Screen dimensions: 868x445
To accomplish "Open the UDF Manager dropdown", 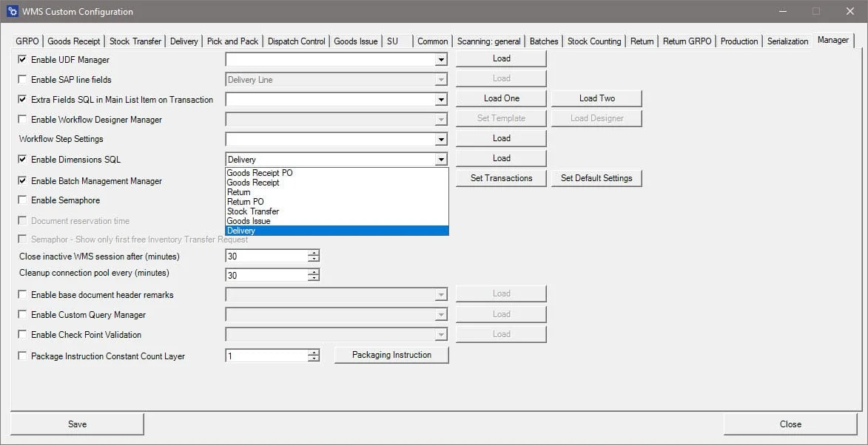I will point(440,59).
